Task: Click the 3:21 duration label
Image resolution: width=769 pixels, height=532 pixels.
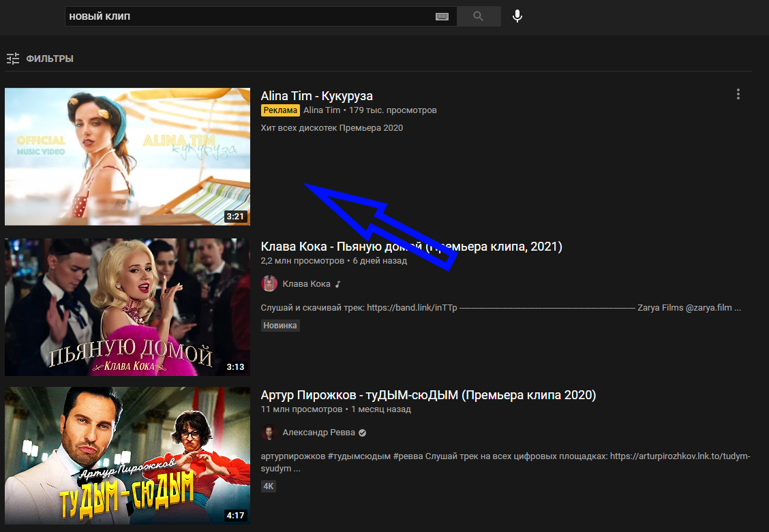Action: (x=235, y=217)
